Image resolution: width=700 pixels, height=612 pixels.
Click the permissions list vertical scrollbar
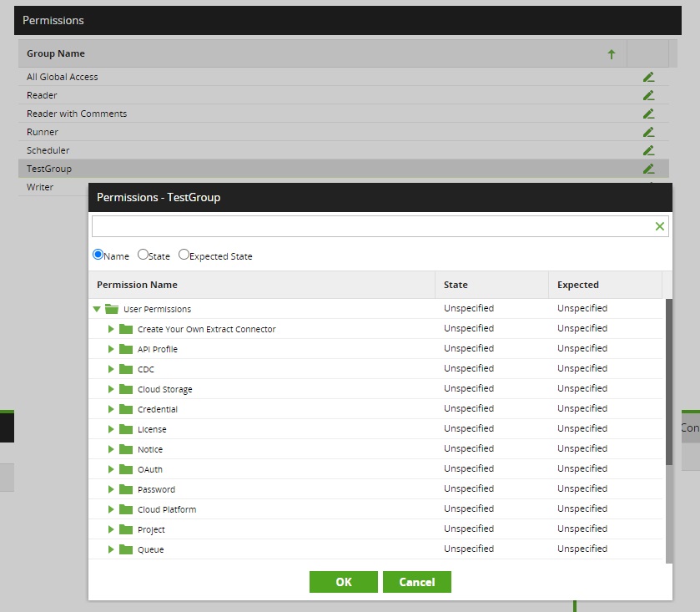point(669,382)
